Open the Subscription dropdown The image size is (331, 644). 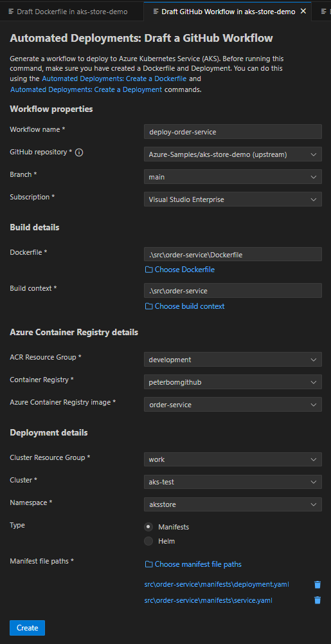point(233,199)
